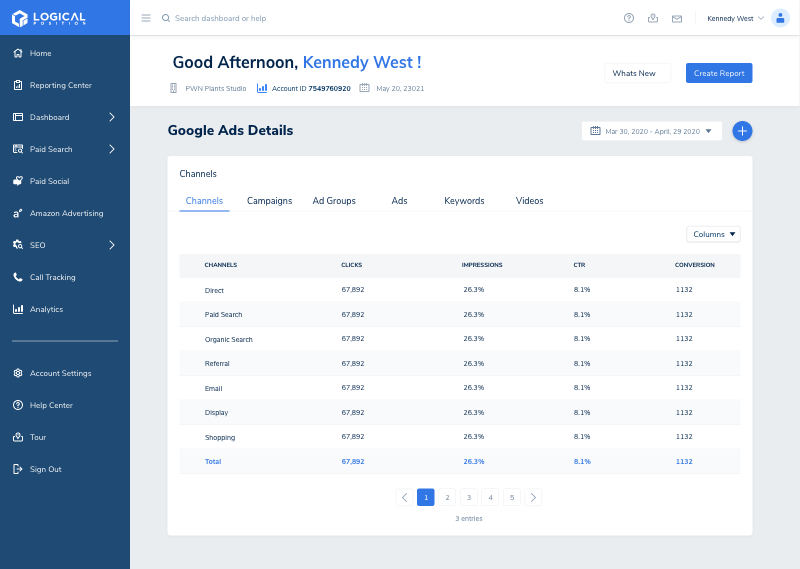Click the help question mark icon in header
This screenshot has width=800, height=569.
tap(629, 18)
